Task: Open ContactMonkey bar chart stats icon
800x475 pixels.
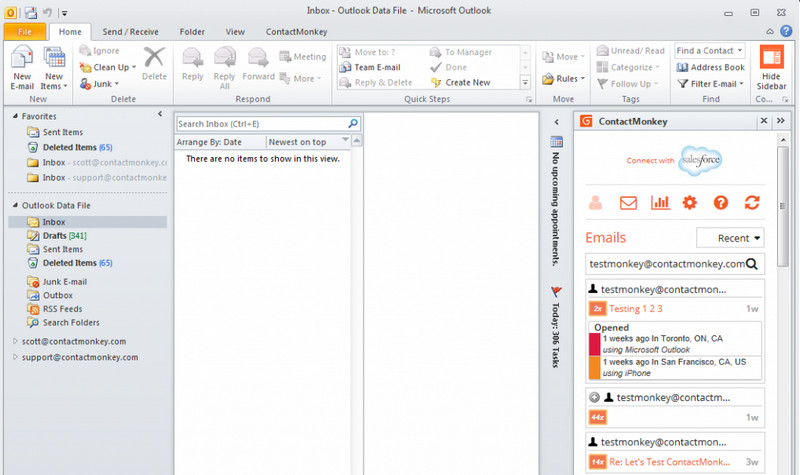Action: point(660,203)
